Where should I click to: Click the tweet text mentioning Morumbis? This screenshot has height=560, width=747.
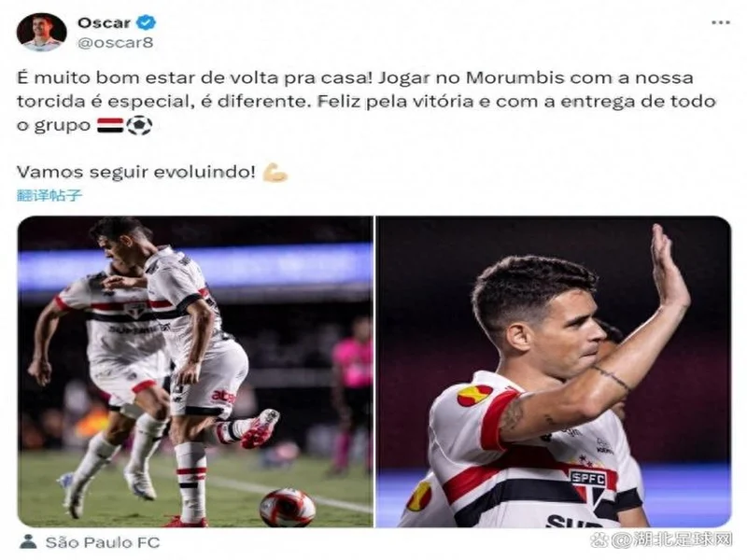pyautogui.click(x=367, y=102)
